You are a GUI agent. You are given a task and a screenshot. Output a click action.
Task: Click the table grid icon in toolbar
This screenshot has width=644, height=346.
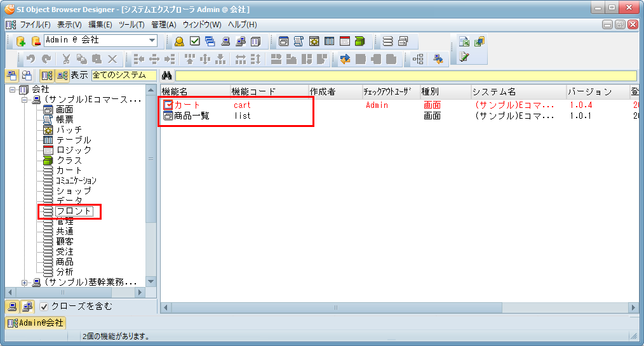[330, 42]
